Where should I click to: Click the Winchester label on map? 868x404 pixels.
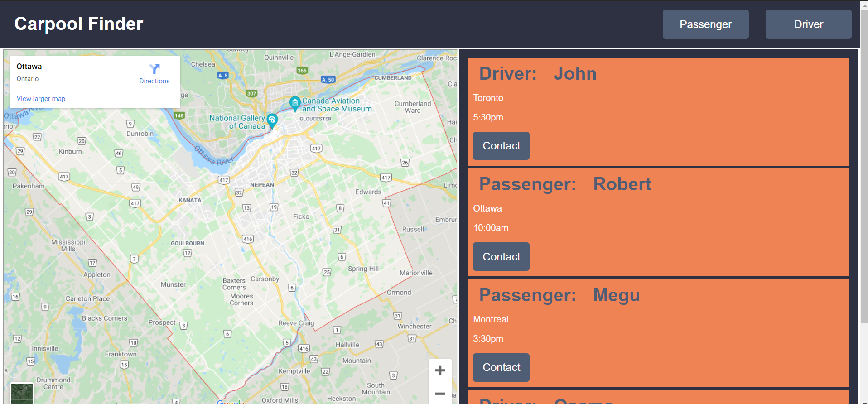pyautogui.click(x=415, y=326)
